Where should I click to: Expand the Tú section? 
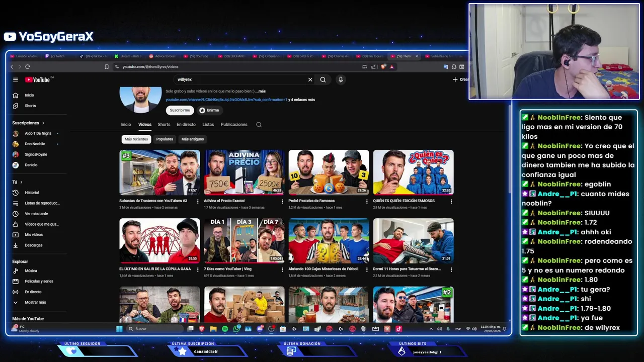[x=17, y=182]
